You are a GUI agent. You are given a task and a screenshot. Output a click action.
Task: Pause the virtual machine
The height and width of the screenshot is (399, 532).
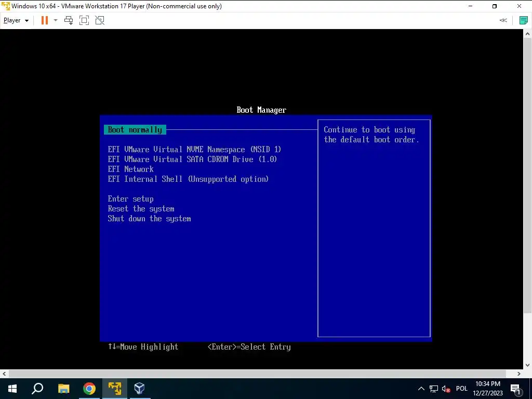pos(45,20)
